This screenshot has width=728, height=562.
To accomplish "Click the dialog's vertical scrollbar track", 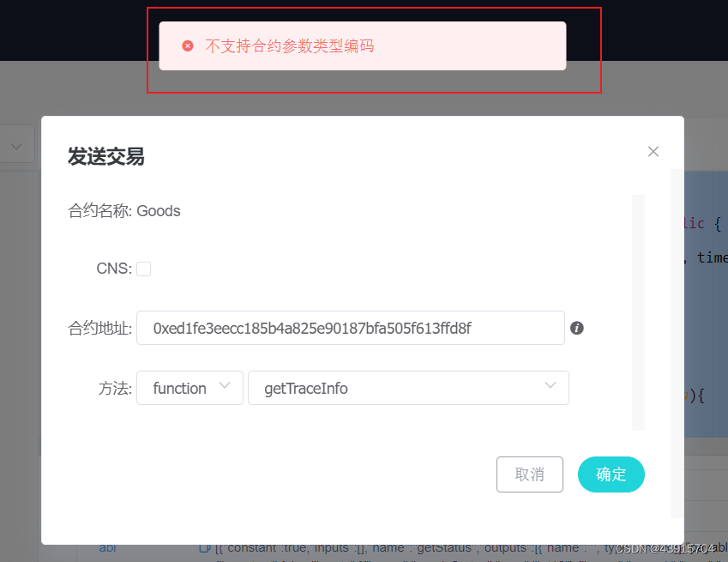I will pos(638,312).
